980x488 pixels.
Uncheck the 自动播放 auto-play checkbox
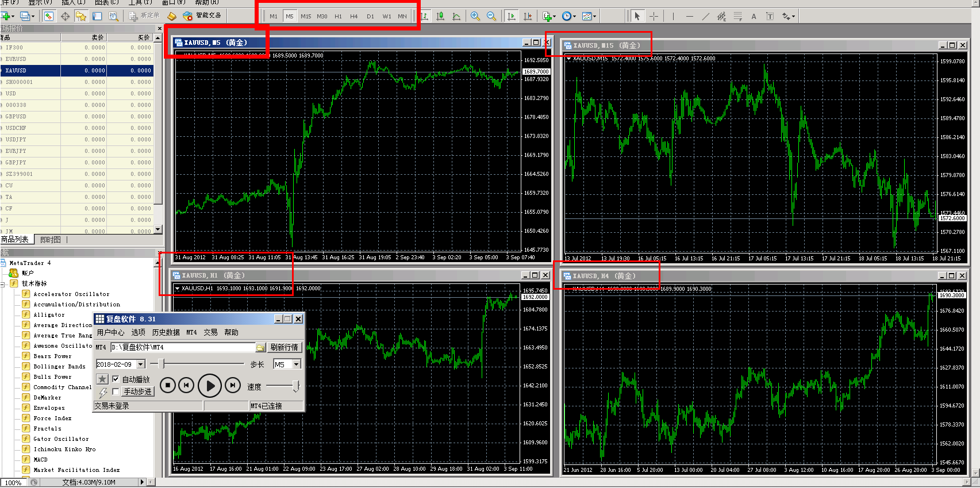(116, 379)
